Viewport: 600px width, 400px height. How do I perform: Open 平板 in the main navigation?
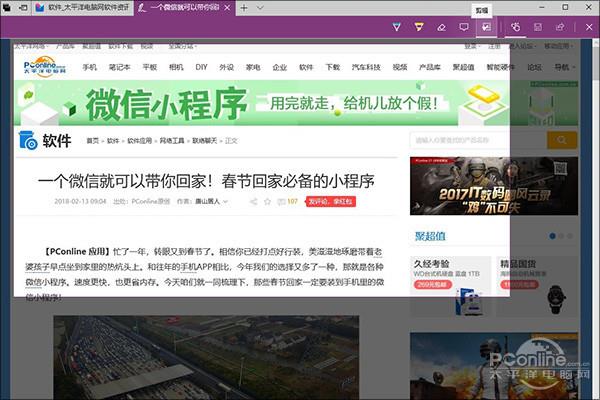pos(150,67)
